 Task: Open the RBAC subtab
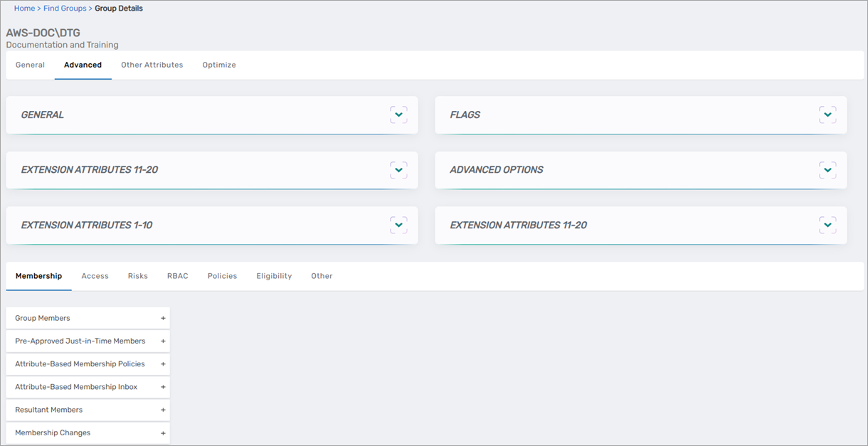177,276
